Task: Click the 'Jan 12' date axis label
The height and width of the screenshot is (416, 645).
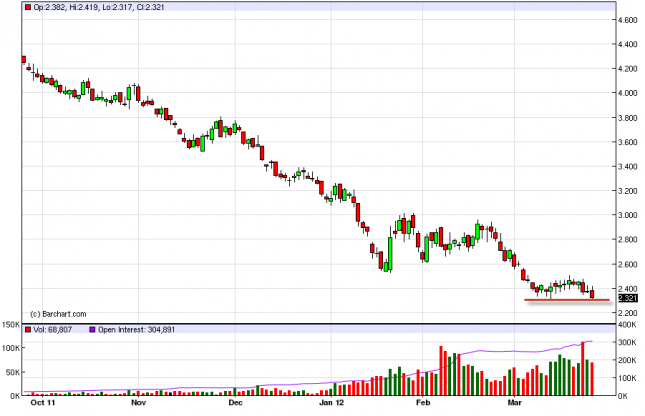Action: click(x=332, y=402)
